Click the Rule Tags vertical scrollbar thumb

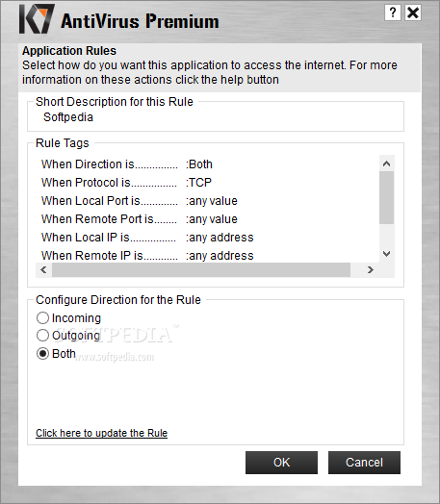(387, 198)
